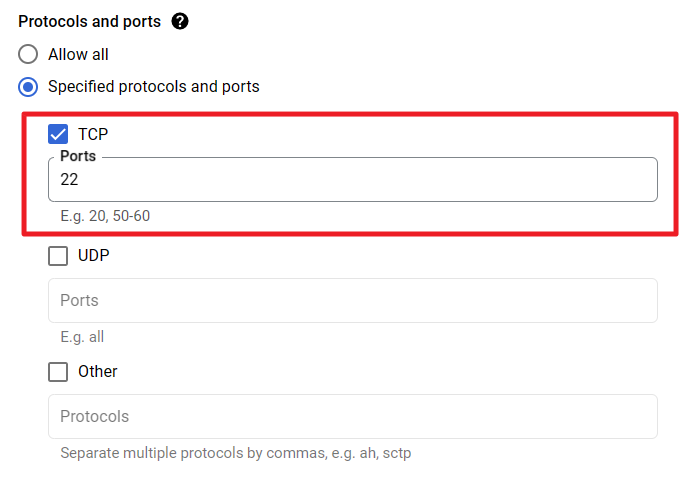Click the 'Separate multiple protocols by commas' hint
The height and width of the screenshot is (477, 693).
tap(235, 453)
